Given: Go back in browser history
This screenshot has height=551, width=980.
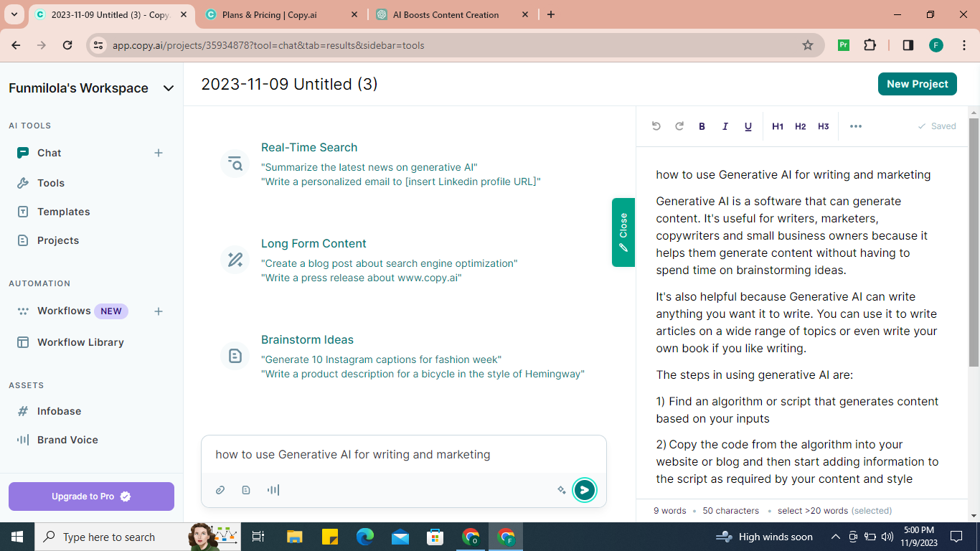Looking at the screenshot, I should pos(17,45).
